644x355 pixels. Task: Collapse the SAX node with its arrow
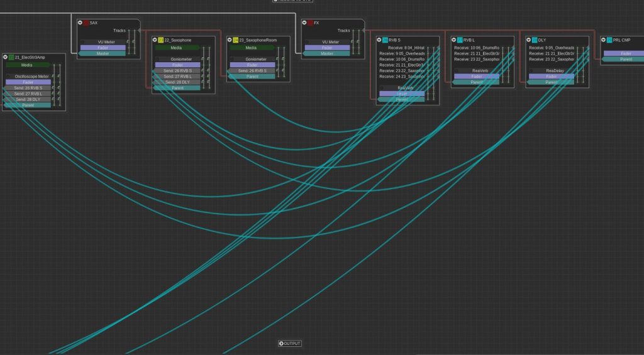pyautogui.click(x=80, y=23)
